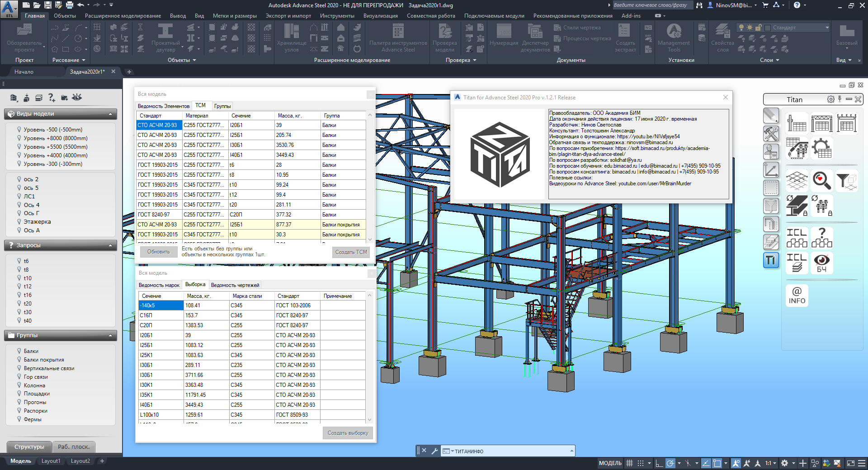Open the Слои ribbon panel dropdown
The height and width of the screenshot is (470, 868).
click(769, 60)
